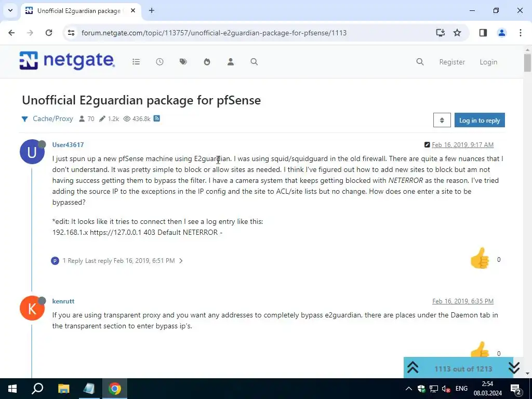Screen dimensions: 532x399
Task: Open kenrutt's avatar
Action: [x=32, y=308]
